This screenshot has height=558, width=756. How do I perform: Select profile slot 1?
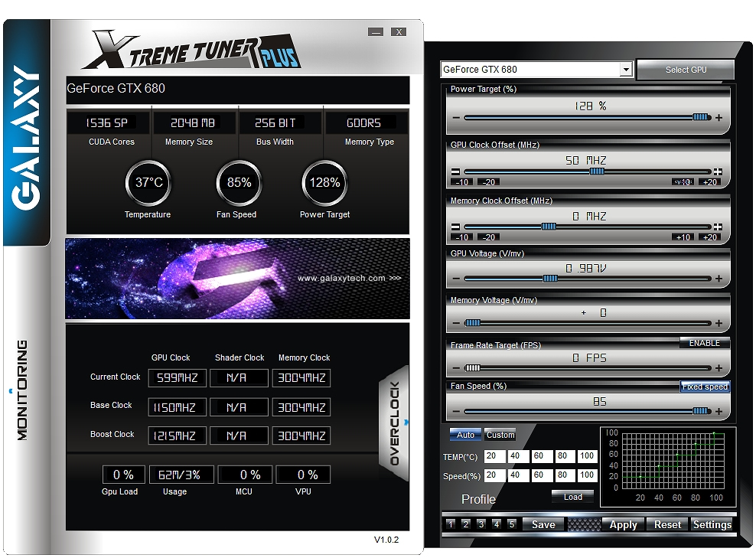tap(451, 524)
